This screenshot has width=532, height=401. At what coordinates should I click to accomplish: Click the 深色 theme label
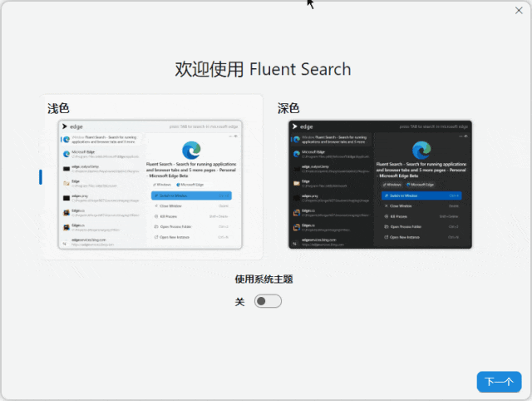pos(288,109)
